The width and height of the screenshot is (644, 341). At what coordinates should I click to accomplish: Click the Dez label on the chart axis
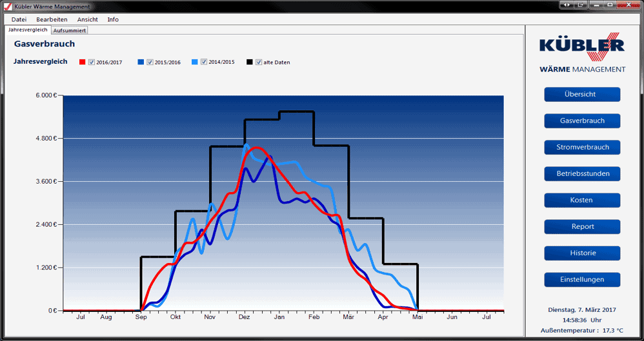(244, 317)
